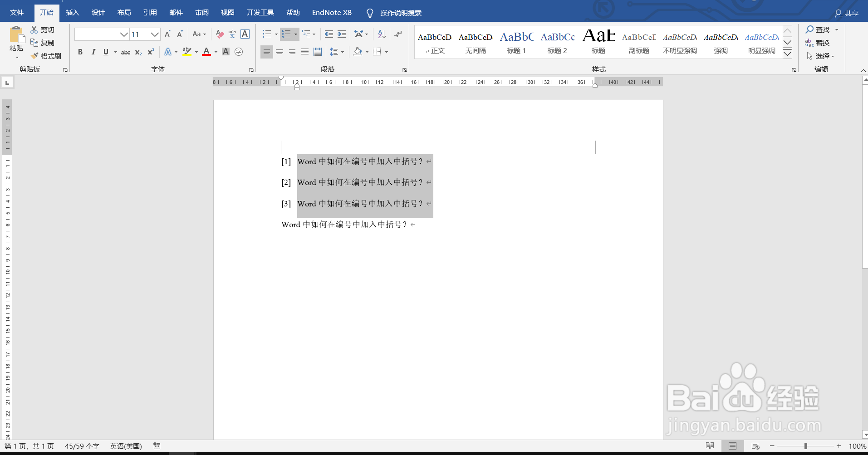Increase paragraph indent
Screen dimensions: 868x455
[x=342, y=34]
